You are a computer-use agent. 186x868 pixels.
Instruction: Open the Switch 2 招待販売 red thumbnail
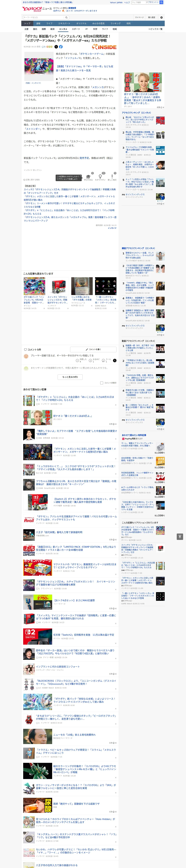[x=38, y=637]
